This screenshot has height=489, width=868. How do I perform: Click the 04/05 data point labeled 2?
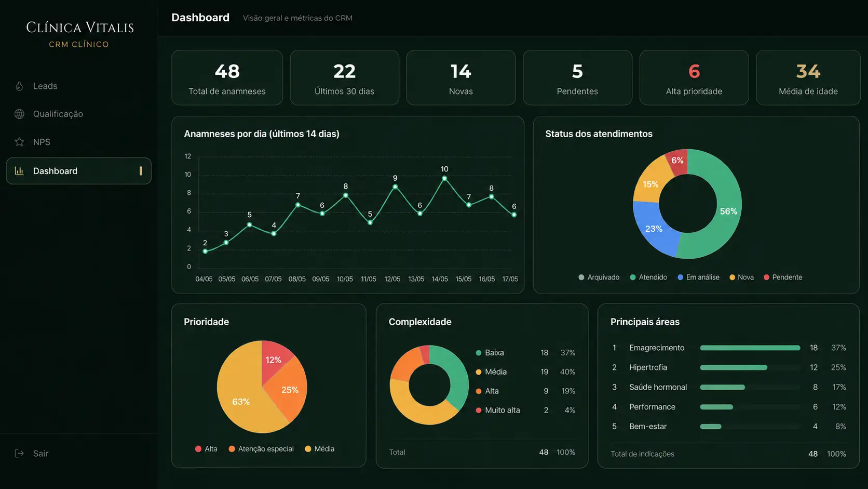point(205,252)
